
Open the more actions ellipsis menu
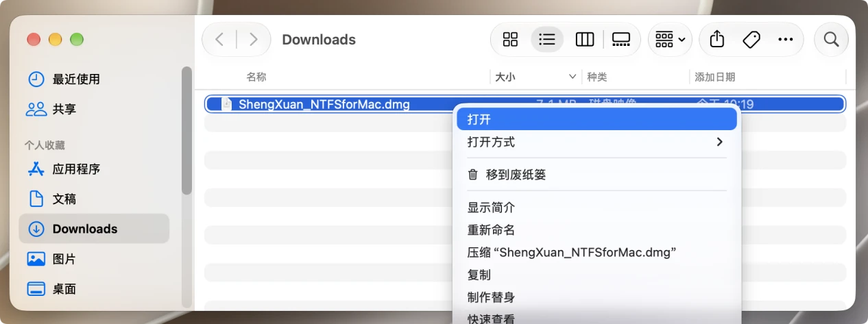[x=786, y=39]
